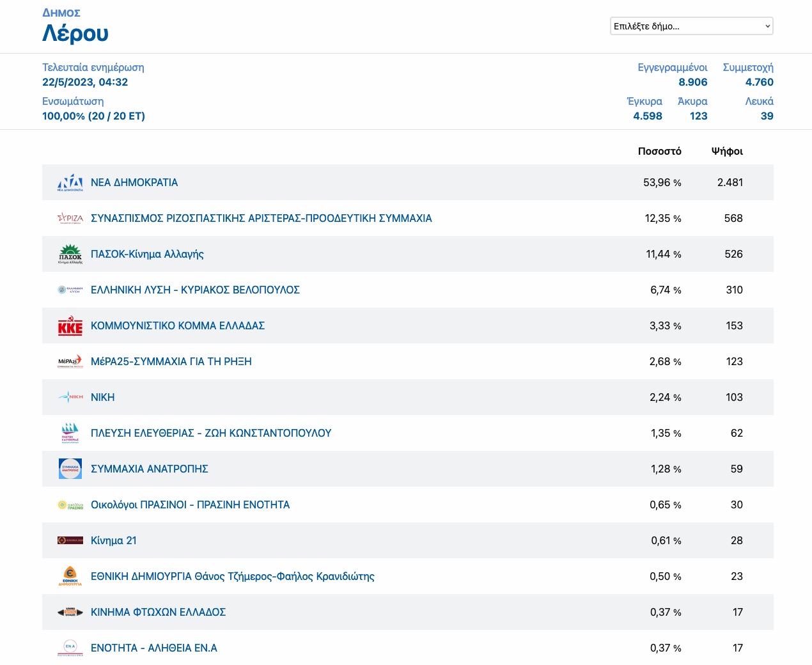Click the Ελληνική Λύση party logo

70,290
